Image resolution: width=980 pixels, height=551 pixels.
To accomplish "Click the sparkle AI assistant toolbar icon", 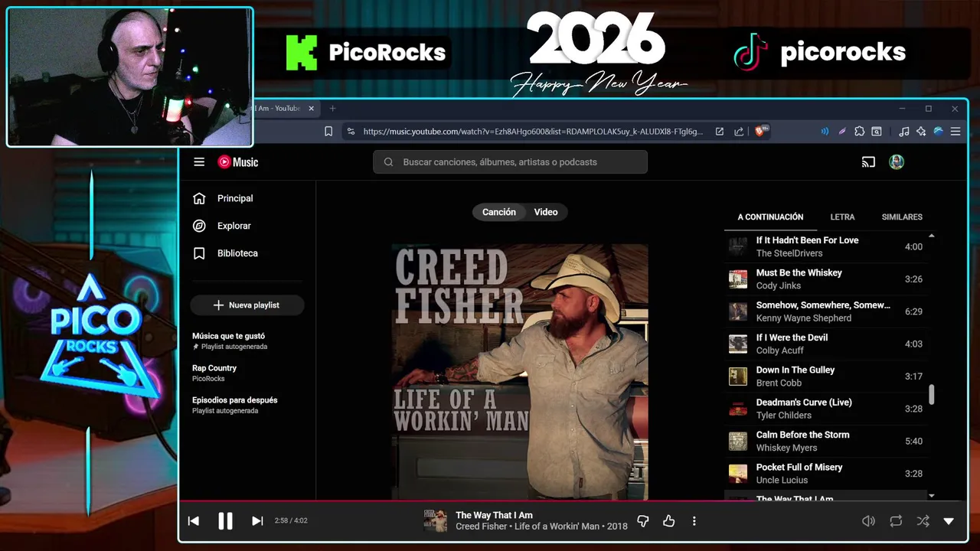I will coord(921,132).
